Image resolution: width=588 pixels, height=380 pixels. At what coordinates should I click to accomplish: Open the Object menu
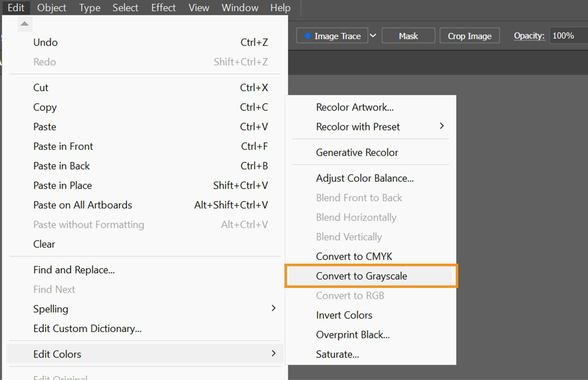(51, 8)
